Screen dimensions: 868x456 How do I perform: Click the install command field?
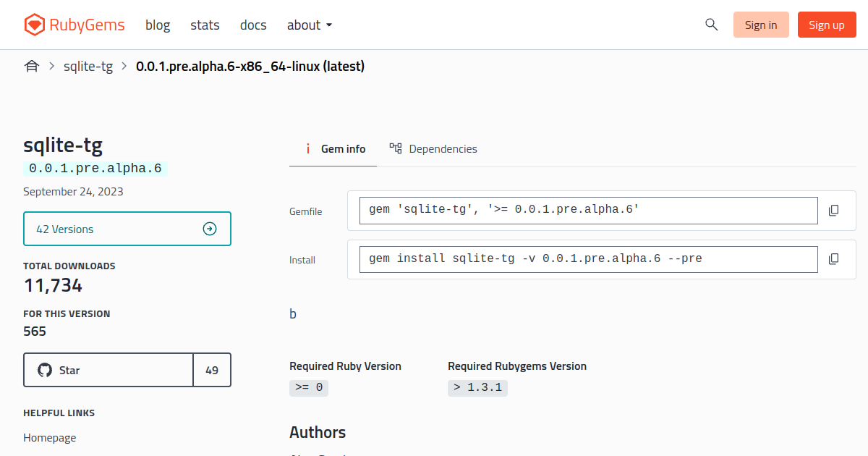pos(589,259)
